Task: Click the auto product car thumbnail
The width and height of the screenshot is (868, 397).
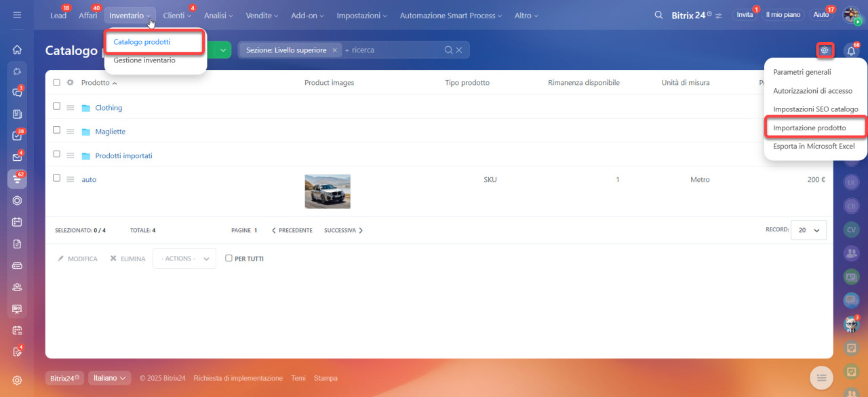Action: tap(328, 191)
